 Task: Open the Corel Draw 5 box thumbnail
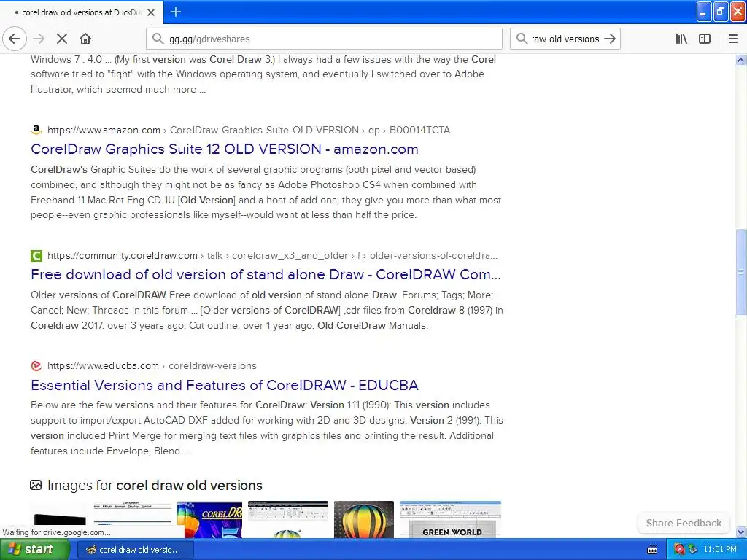tap(209, 519)
